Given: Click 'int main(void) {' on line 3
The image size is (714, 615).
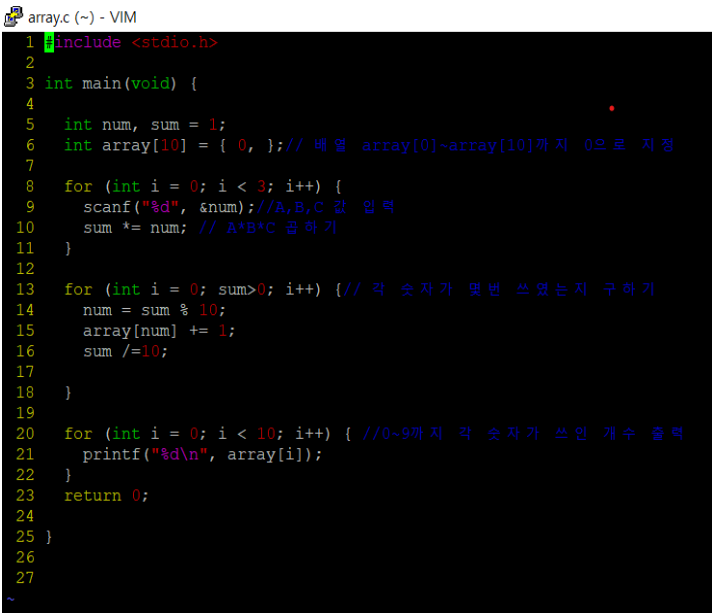Looking at the screenshot, I should tap(121, 83).
